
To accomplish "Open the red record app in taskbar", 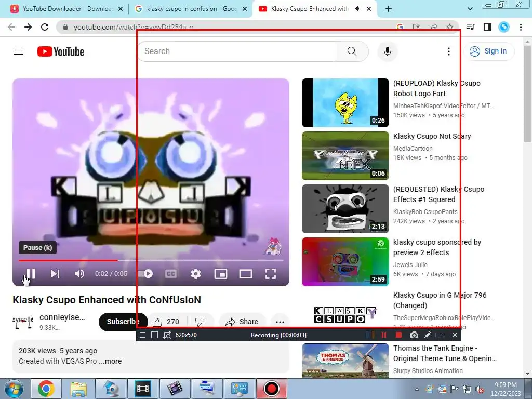I will 271,389.
